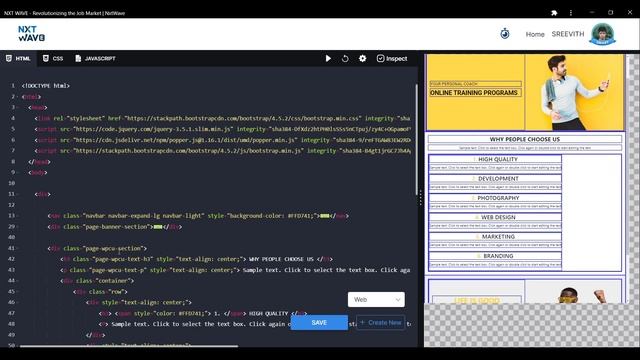Image resolution: width=640 pixels, height=360 pixels.
Task: Click the vertical scrollbar of code editor
Action: point(416,139)
